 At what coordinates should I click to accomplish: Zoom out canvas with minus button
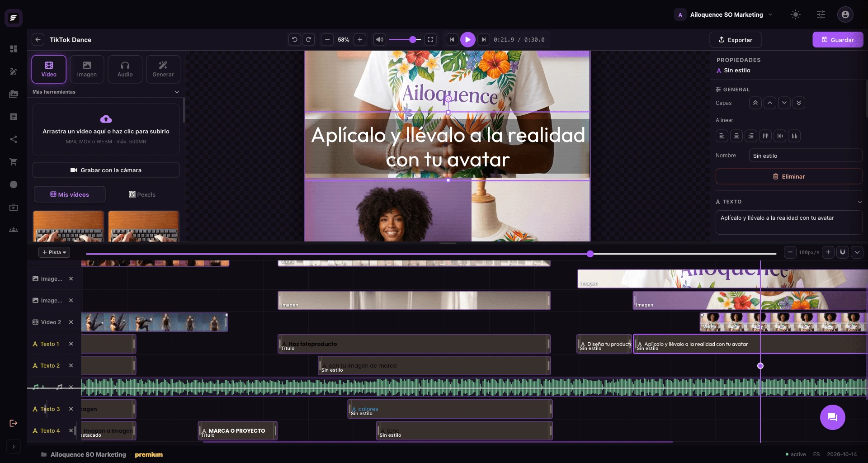click(x=327, y=40)
